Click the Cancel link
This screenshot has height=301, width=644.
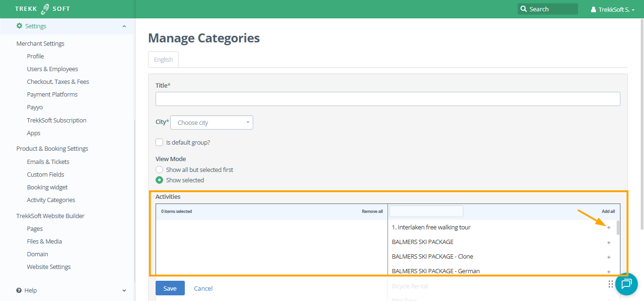(x=203, y=288)
